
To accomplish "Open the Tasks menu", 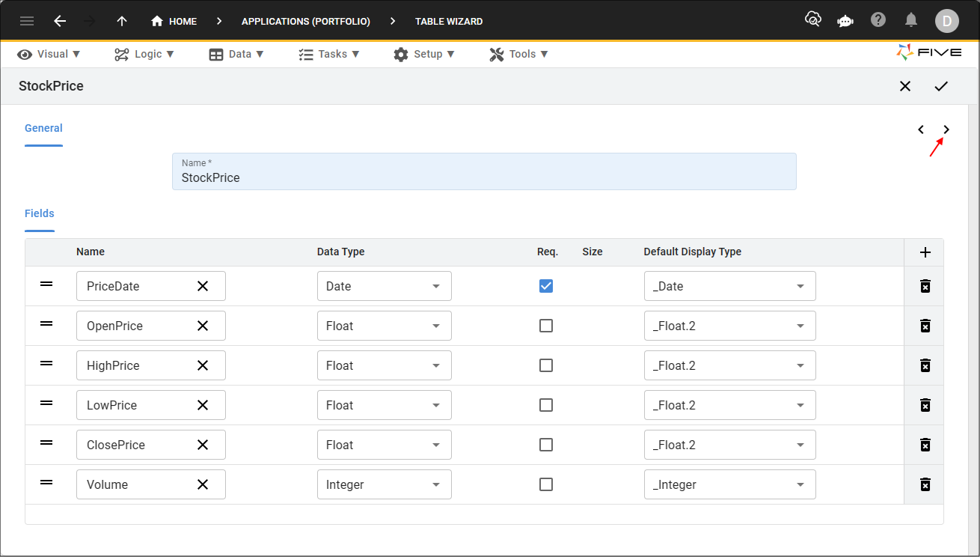I will 329,54.
